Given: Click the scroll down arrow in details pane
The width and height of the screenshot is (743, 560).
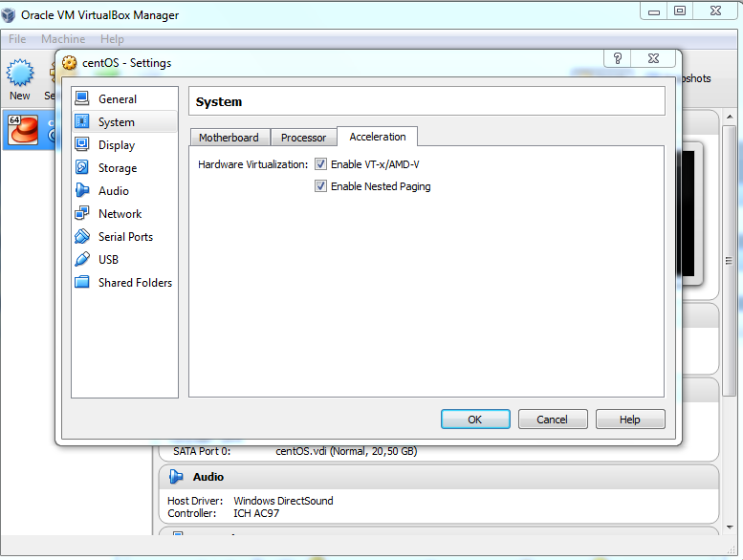Looking at the screenshot, I should tap(730, 527).
